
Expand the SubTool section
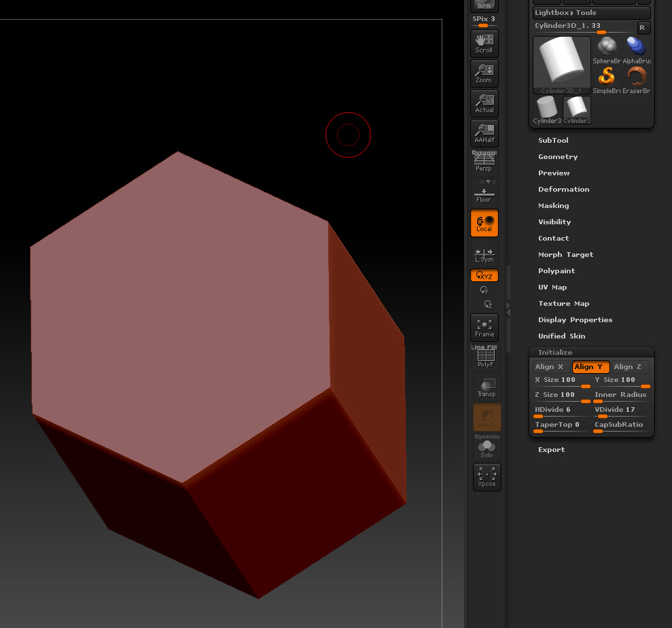point(553,141)
